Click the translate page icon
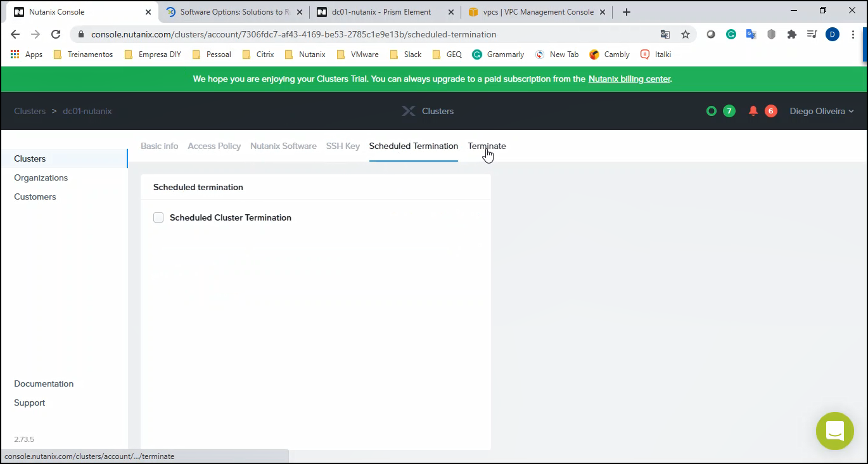Image resolution: width=868 pixels, height=464 pixels. coord(665,34)
